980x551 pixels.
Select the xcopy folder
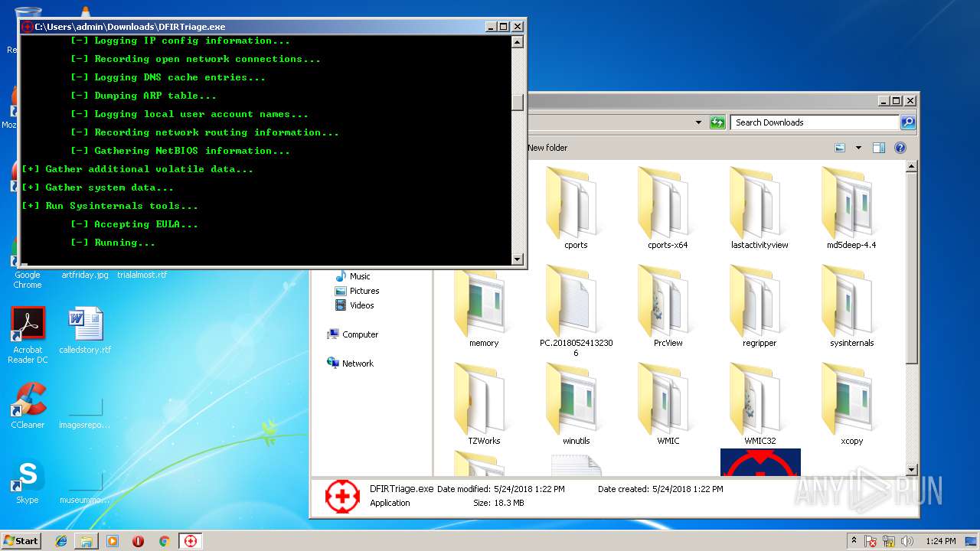click(851, 404)
